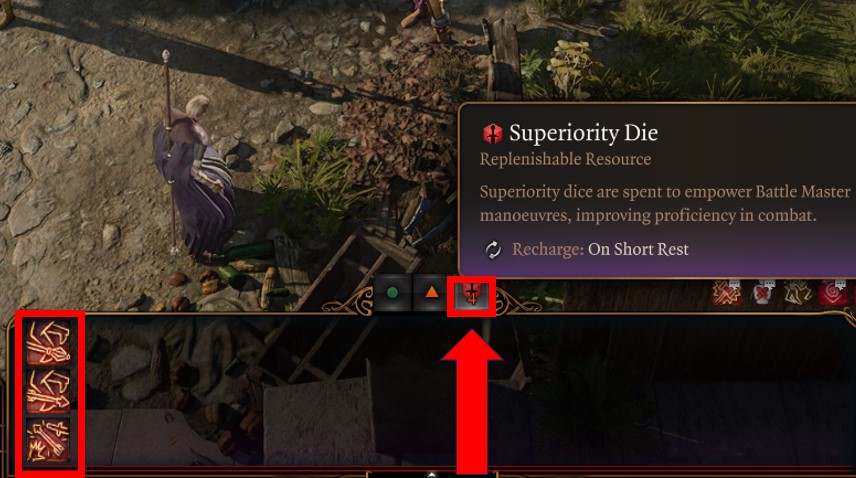Screen dimensions: 856x478
Task: Select the melee Pushing Attack manoeuvre icon
Action: (x=48, y=342)
